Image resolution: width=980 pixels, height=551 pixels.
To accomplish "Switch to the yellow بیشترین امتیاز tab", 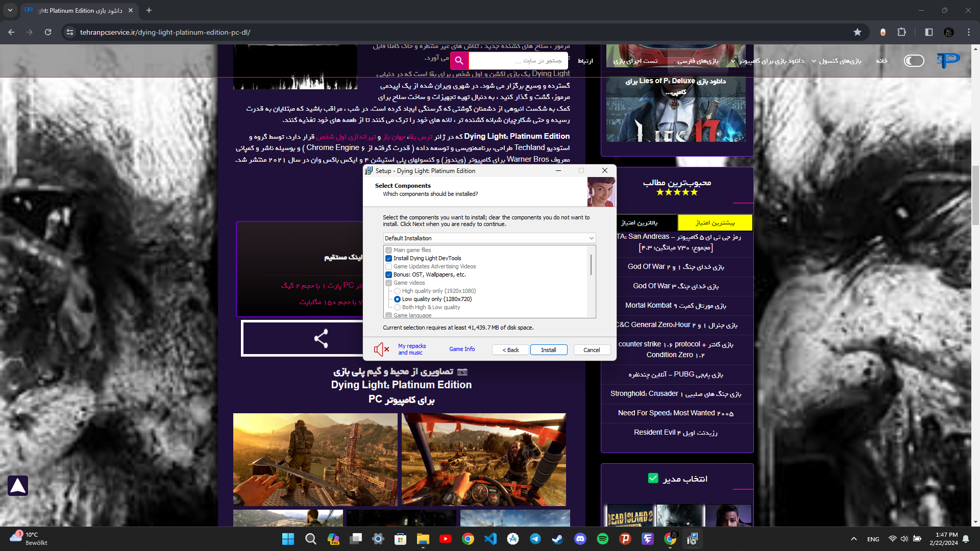I will (715, 222).
